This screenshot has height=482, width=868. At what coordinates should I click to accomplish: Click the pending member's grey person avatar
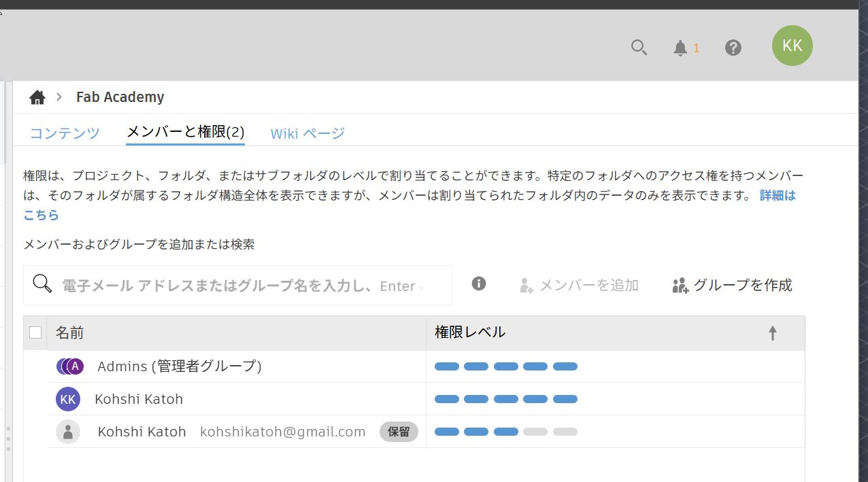[x=68, y=432]
